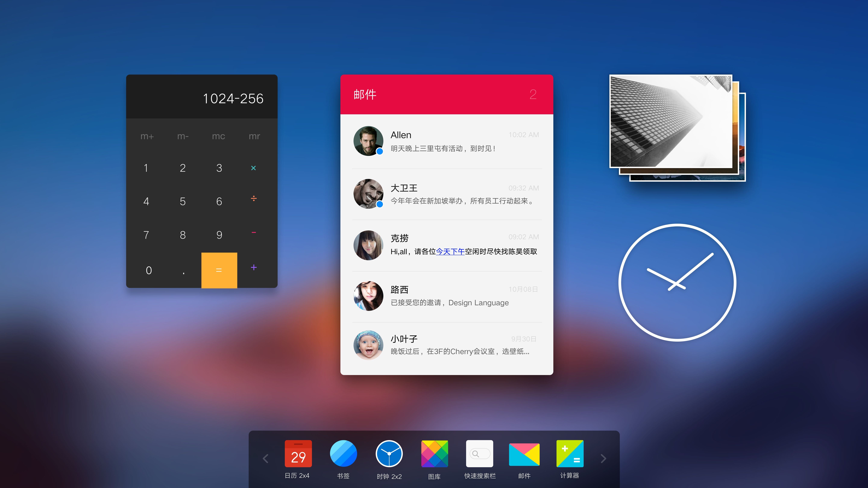
Task: Open the analog clock widget
Action: point(677,283)
